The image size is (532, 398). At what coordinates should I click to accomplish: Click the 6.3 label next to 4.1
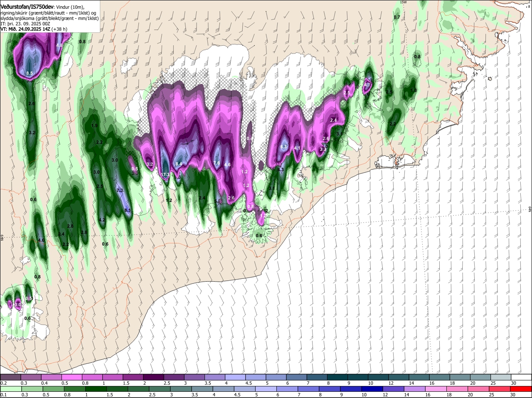point(284,147)
